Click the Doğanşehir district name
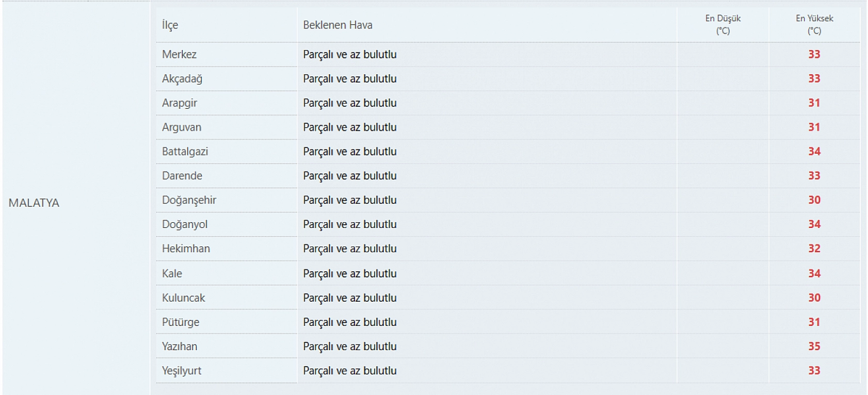 point(189,200)
